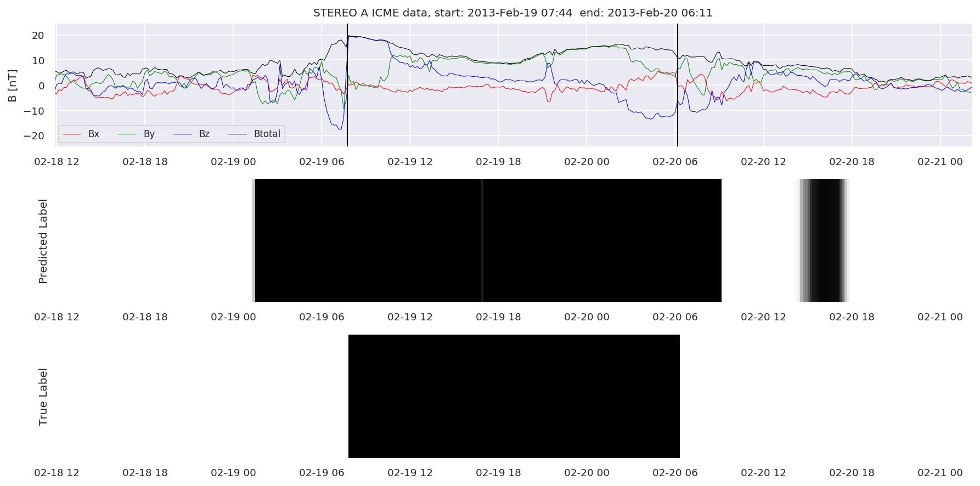This screenshot has width=980, height=486.
Task: Click the narrow gray-edged predicted block near 02-20 18
Action: click(x=823, y=240)
